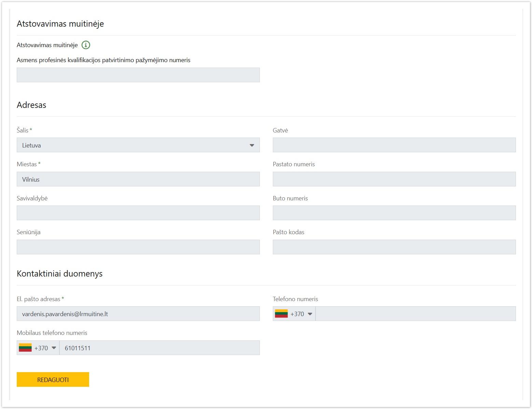Image resolution: width=532 pixels, height=409 pixels.
Task: Click the El. pašto adresas email field
Action: point(138,314)
